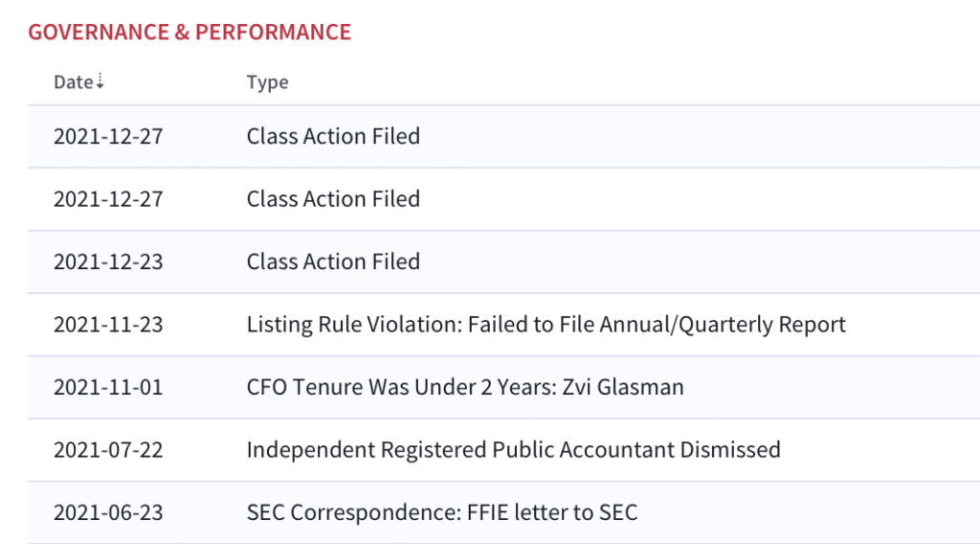Click the second row's 2021-12-27 date

tap(108, 199)
